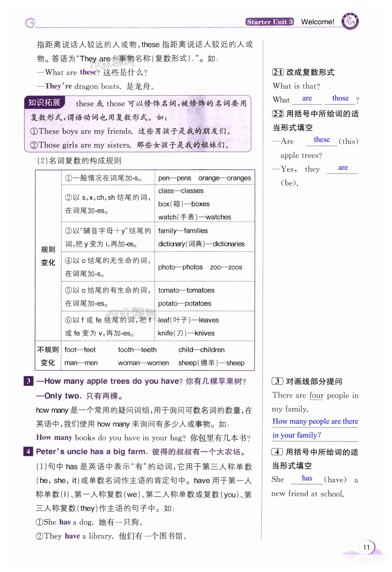Click the Welcome! header title
The height and width of the screenshot is (572, 392).
coord(318,22)
